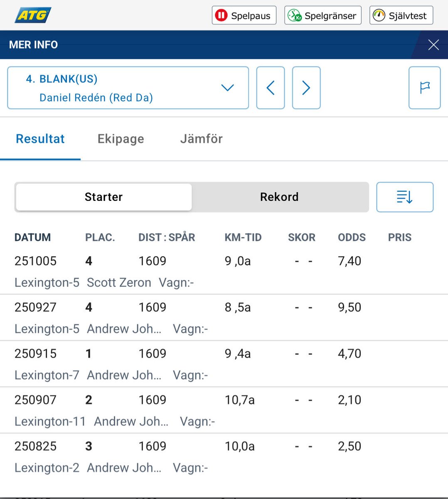Viewport: 448px width, 499px height.
Task: Open the Självtest link
Action: [401, 15]
